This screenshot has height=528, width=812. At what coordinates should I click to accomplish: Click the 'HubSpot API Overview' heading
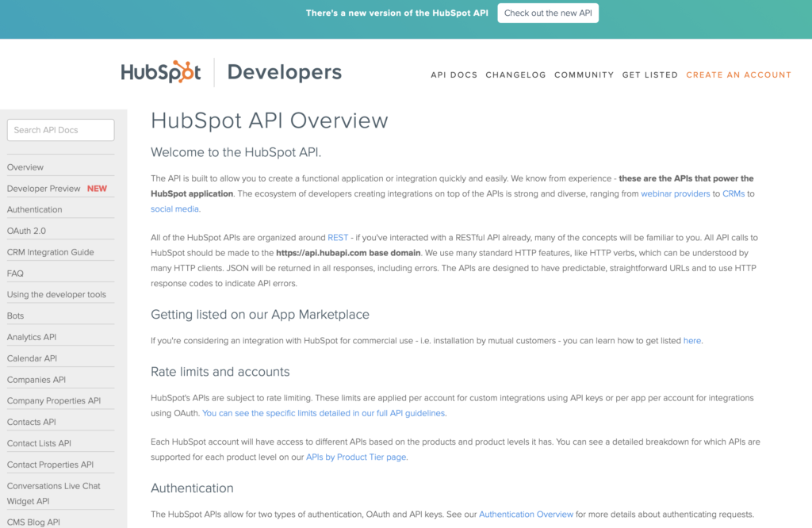tap(270, 121)
